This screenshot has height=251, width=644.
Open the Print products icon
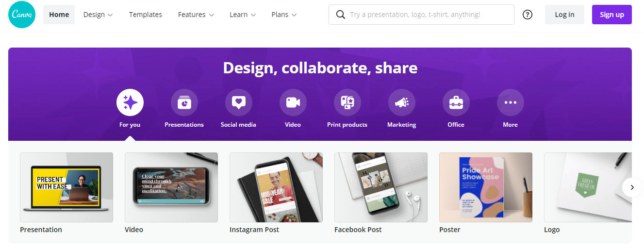tap(347, 102)
